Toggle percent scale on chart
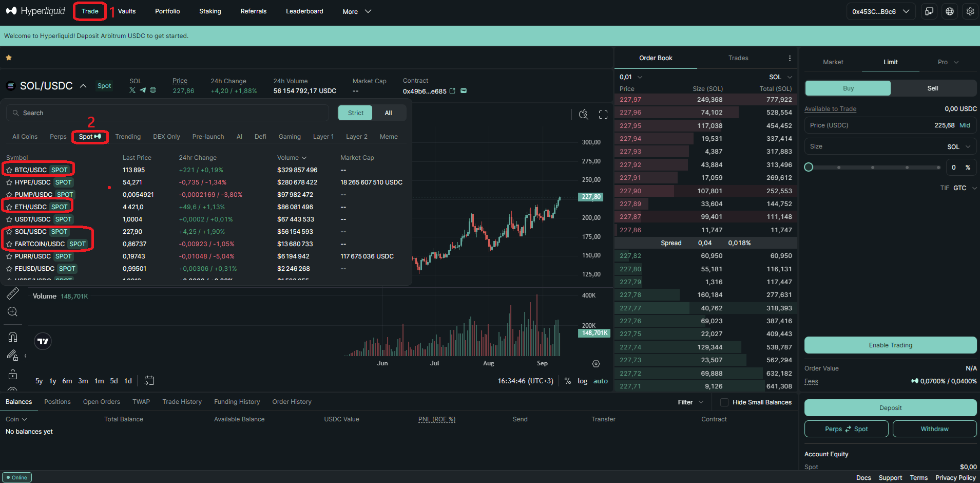Screen dimensions: 980x483 (x=568, y=381)
